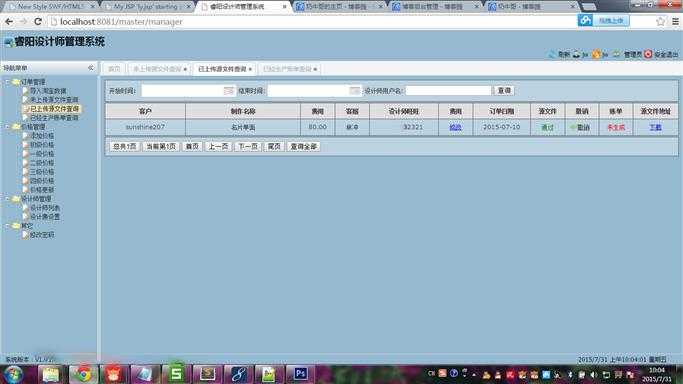Click the 结束时间 date input field

(x=314, y=91)
